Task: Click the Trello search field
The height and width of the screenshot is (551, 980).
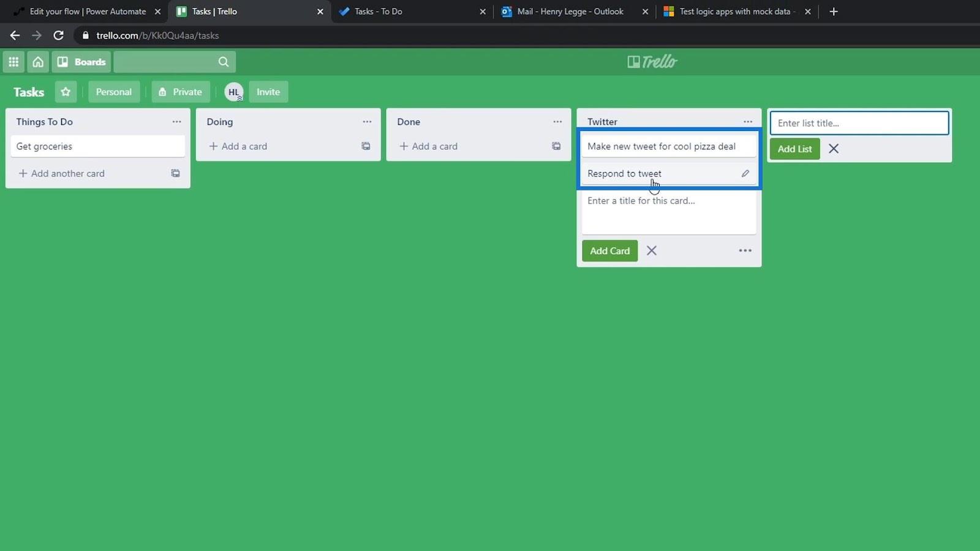Action: click(175, 62)
